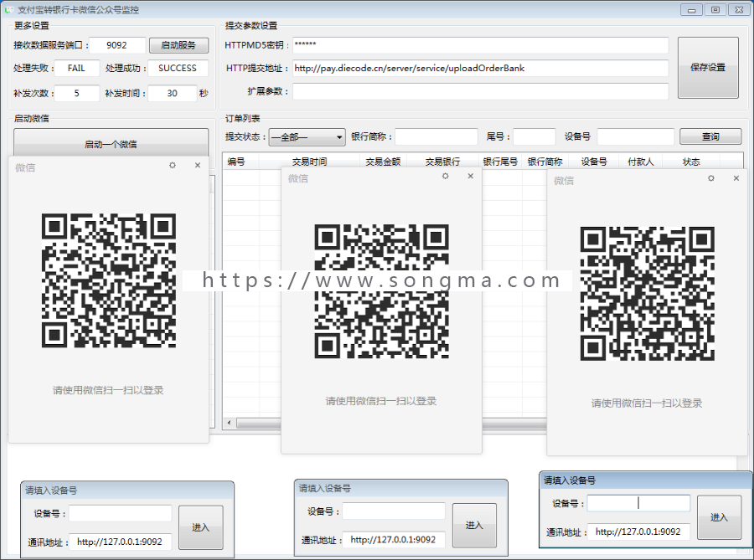Click the 处理失败 field containing FAIL
754x560 pixels.
76,68
